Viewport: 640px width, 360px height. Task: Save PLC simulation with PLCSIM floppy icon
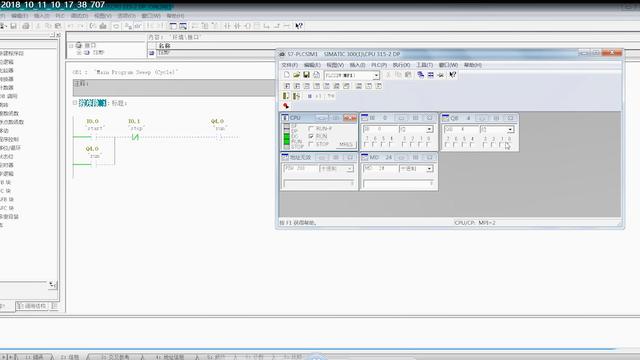(306, 75)
